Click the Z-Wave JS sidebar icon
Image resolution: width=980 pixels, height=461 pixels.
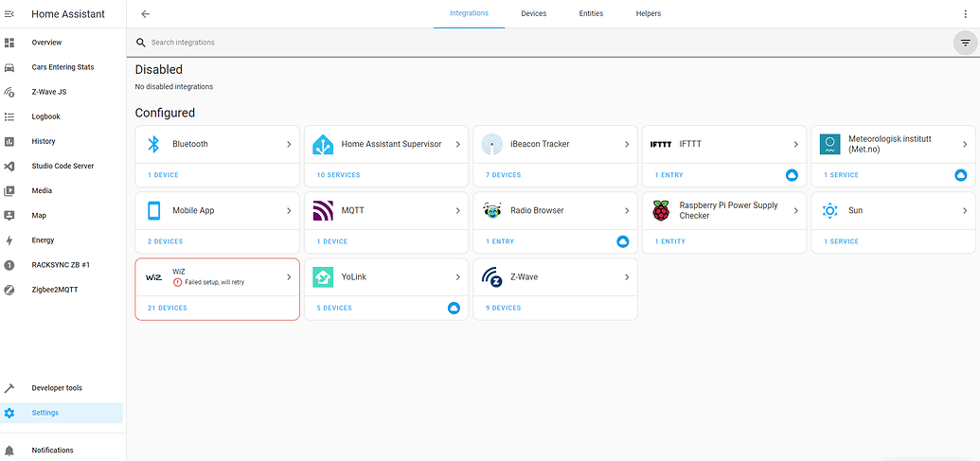tap(9, 92)
